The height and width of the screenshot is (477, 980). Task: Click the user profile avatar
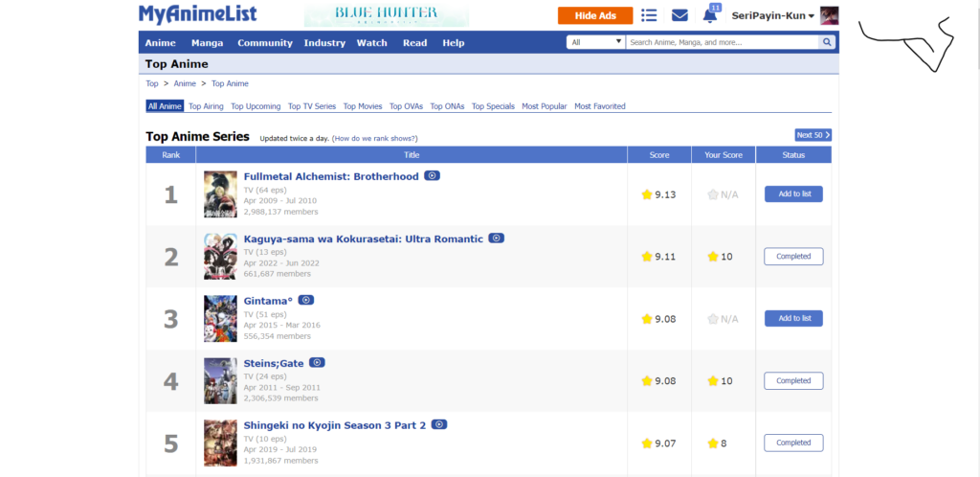click(x=830, y=15)
